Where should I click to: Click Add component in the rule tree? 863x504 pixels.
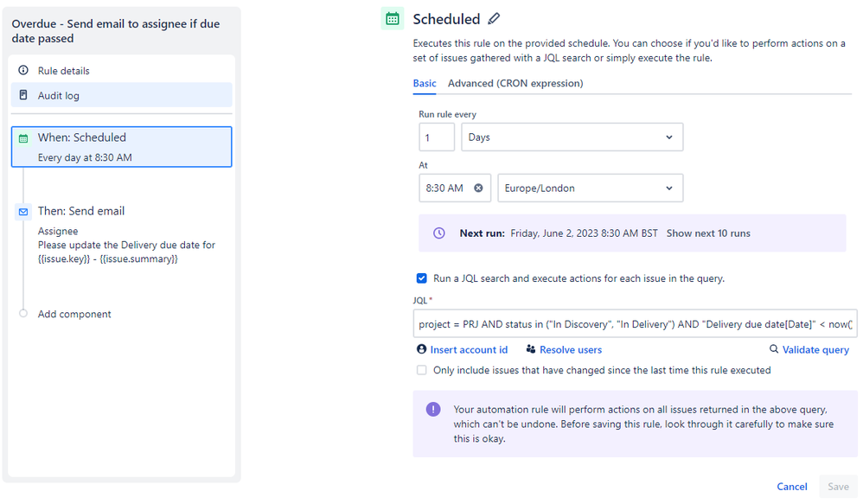pos(74,315)
